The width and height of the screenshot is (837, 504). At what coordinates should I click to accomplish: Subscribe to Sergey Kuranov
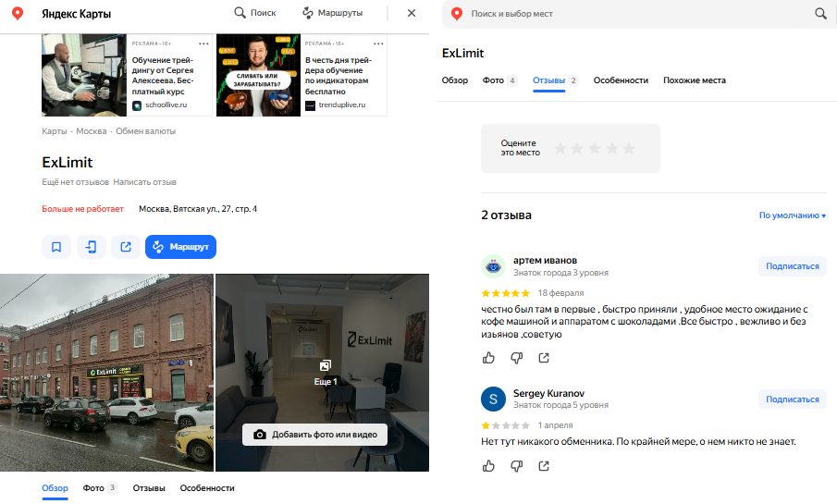pos(793,400)
